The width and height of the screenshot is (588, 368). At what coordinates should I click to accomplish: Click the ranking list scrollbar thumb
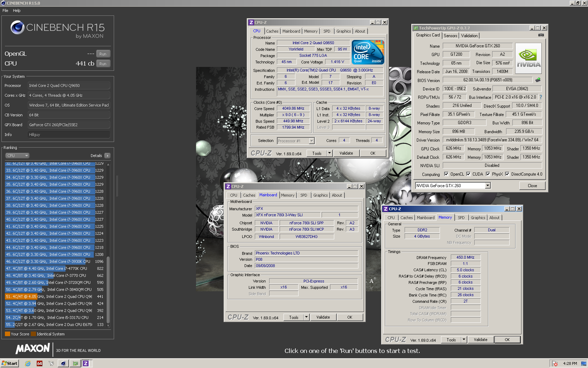click(x=108, y=289)
